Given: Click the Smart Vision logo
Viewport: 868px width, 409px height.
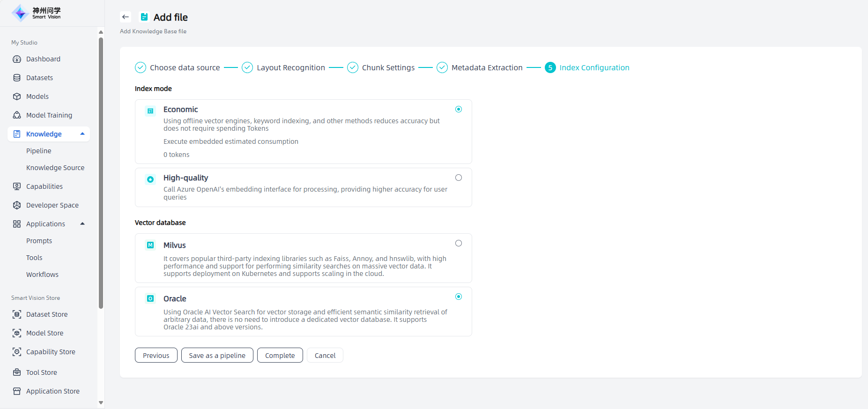Looking at the screenshot, I should click(x=36, y=13).
